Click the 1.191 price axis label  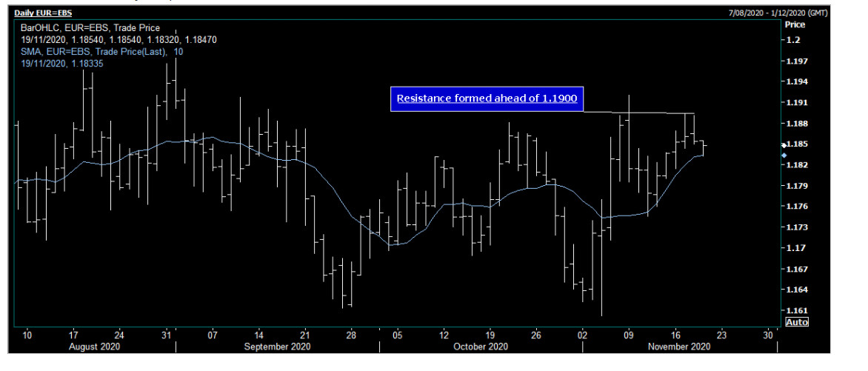(797, 102)
